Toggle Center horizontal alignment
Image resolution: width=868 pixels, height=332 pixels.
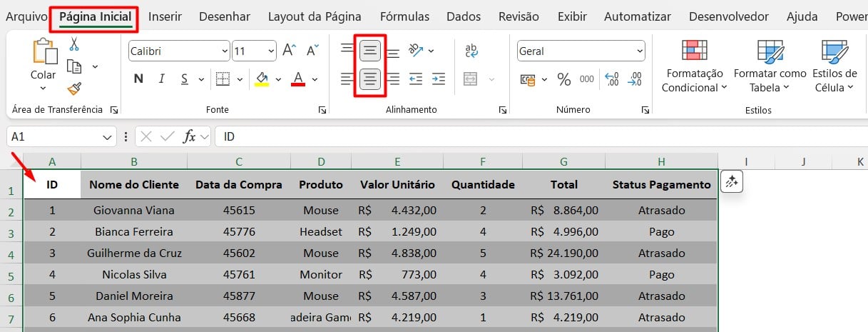coord(369,79)
